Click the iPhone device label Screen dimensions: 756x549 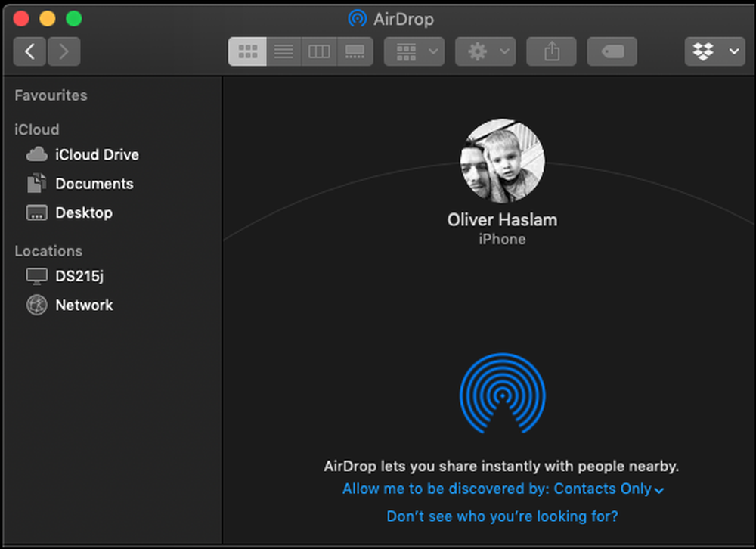(503, 239)
